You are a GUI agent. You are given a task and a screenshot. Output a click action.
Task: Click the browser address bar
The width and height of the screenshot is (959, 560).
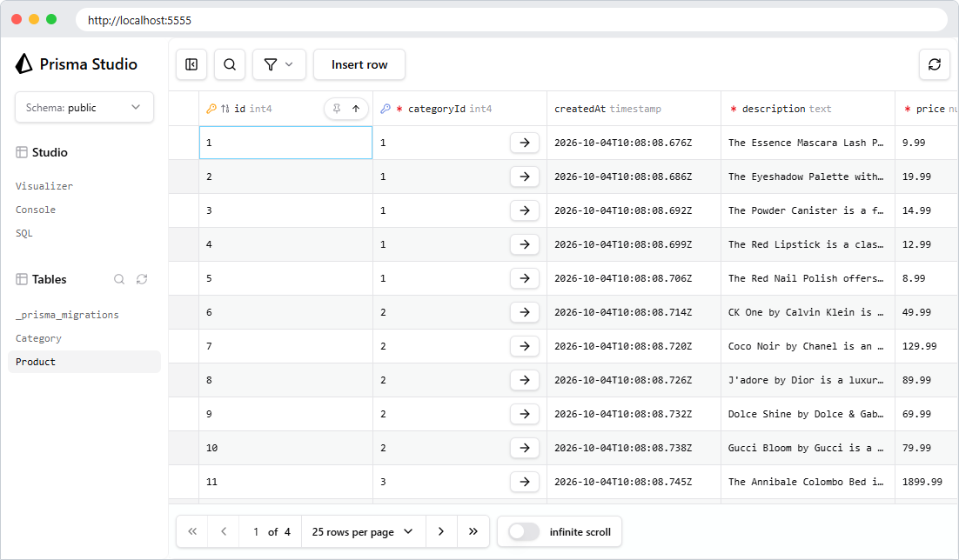click(512, 20)
